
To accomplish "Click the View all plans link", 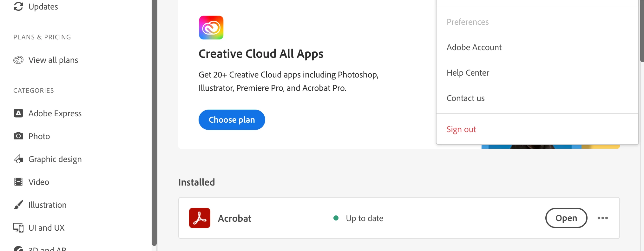I will click(x=53, y=60).
